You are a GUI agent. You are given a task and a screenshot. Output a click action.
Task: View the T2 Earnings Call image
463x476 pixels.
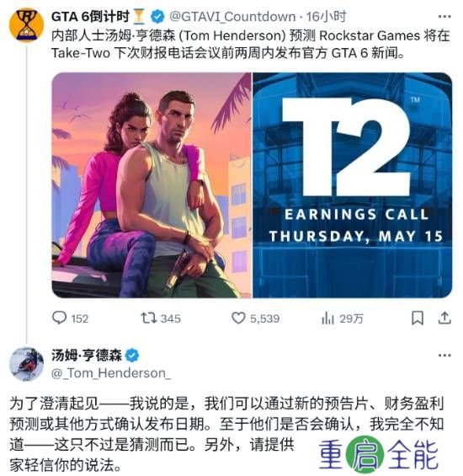[352, 185]
